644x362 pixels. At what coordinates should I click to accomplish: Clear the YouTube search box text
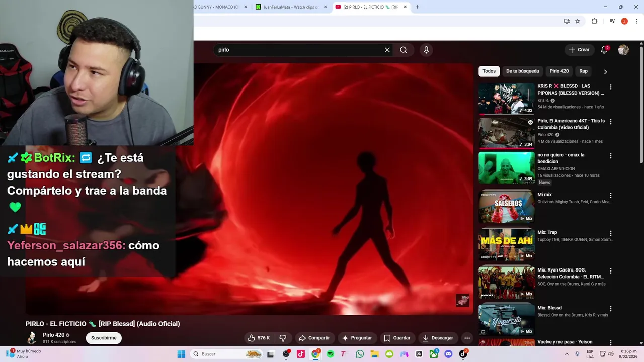pyautogui.click(x=387, y=50)
